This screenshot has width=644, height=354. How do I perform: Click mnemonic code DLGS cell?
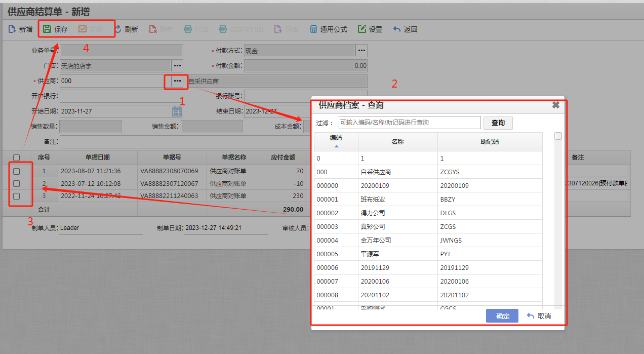point(490,213)
